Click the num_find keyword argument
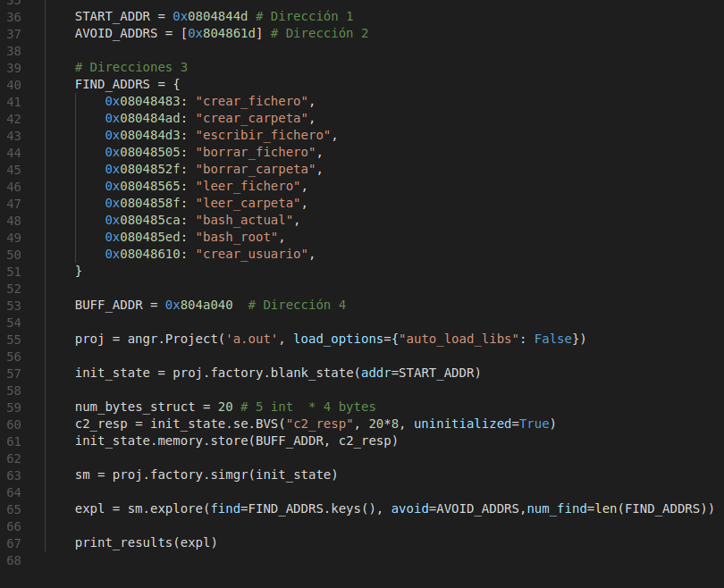This screenshot has height=588, width=724. pyautogui.click(x=557, y=508)
